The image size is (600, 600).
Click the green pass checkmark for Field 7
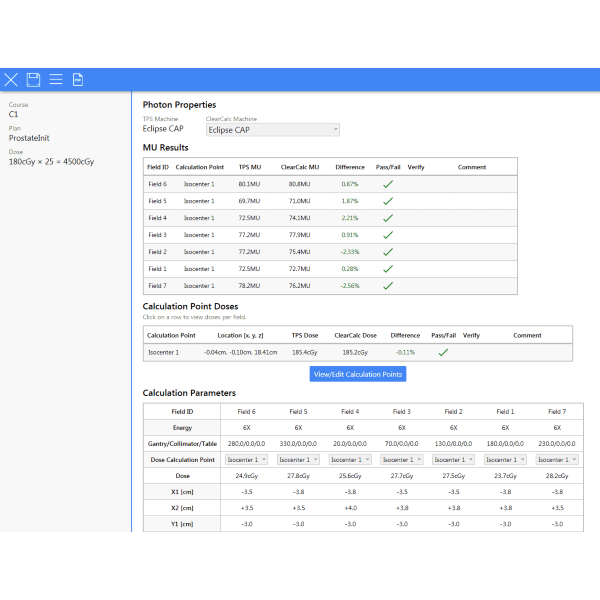pyautogui.click(x=388, y=286)
